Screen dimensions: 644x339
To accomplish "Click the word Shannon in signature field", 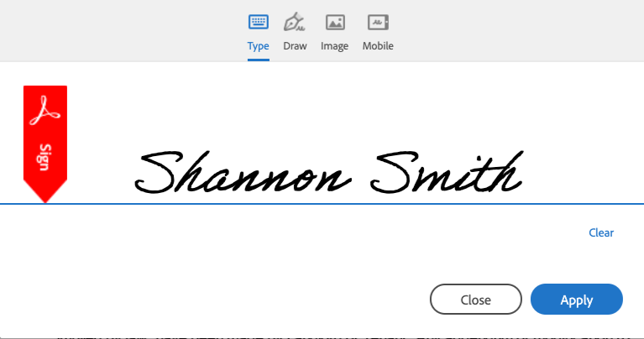I will tap(243, 172).
